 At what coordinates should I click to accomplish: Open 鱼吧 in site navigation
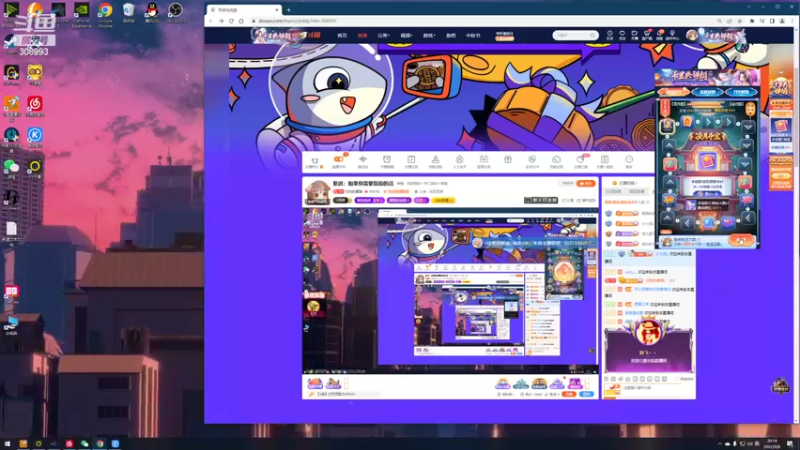[x=451, y=35]
